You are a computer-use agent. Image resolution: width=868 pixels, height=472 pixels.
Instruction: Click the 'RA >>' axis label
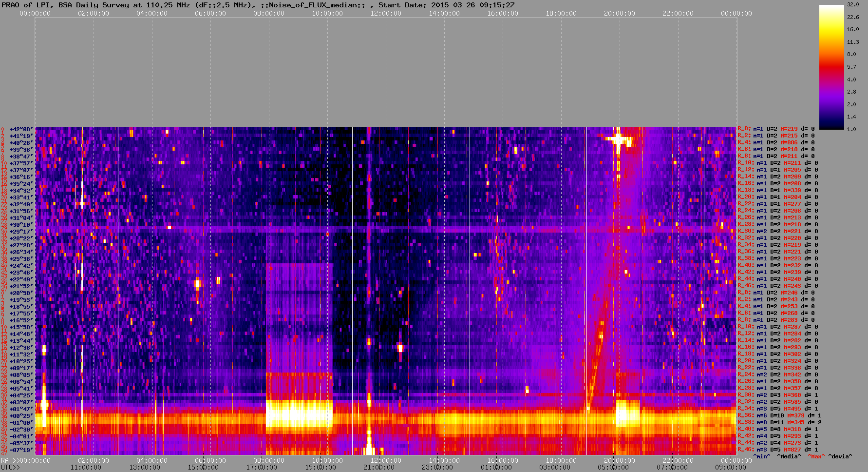pyautogui.click(x=9, y=460)
